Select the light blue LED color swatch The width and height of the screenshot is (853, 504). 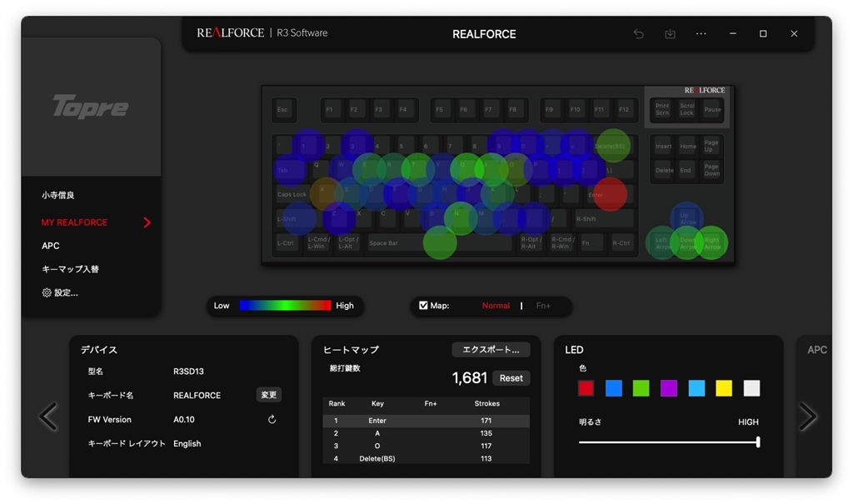pos(696,388)
